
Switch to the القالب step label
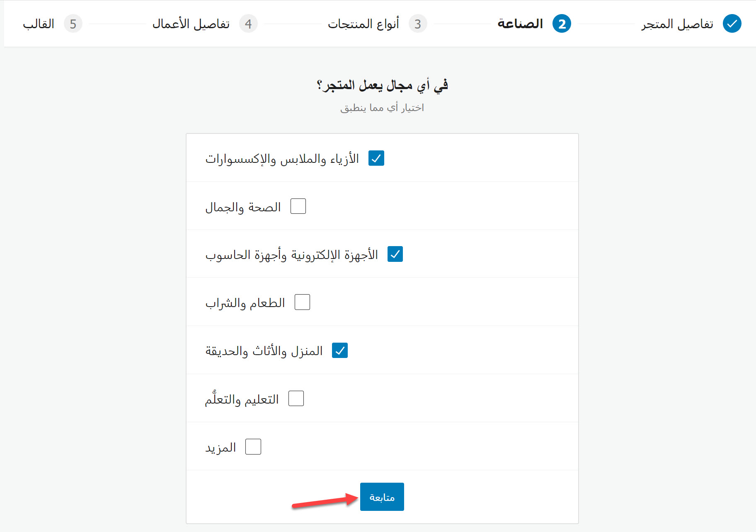(x=39, y=24)
